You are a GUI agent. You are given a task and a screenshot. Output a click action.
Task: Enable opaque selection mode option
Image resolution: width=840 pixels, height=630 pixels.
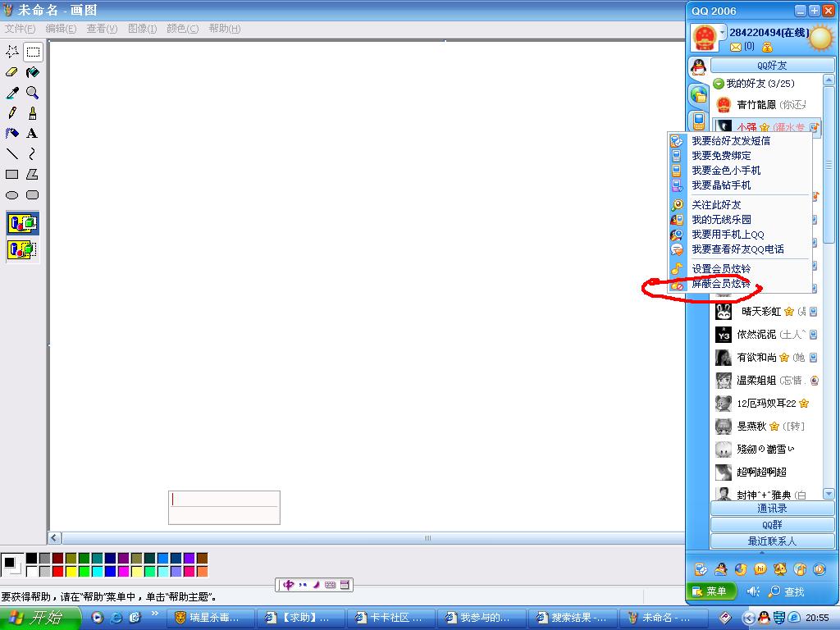(x=22, y=223)
